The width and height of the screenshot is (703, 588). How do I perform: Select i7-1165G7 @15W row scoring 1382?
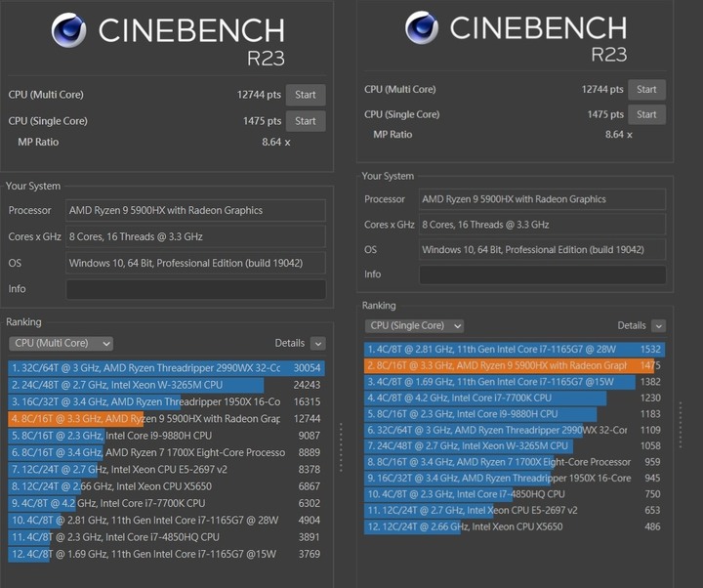[x=515, y=382]
